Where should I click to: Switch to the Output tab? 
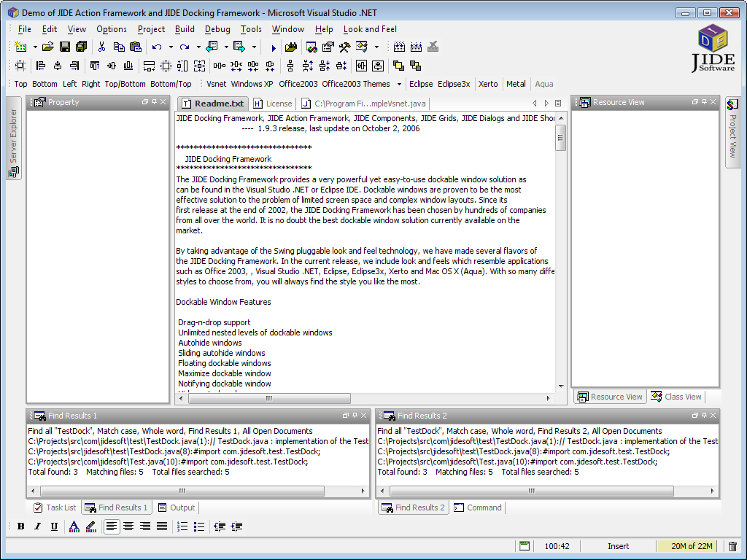tap(177, 507)
